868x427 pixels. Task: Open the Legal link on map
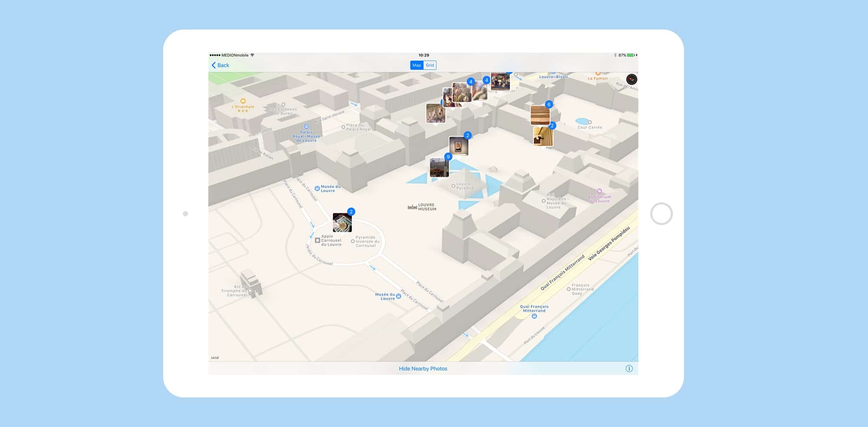215,357
